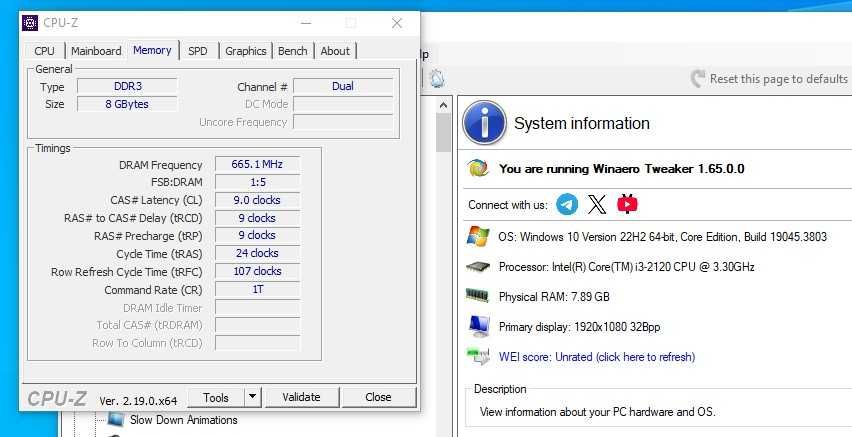Image resolution: width=852 pixels, height=437 pixels.
Task: Switch to the CPU tab
Action: pyautogui.click(x=44, y=51)
